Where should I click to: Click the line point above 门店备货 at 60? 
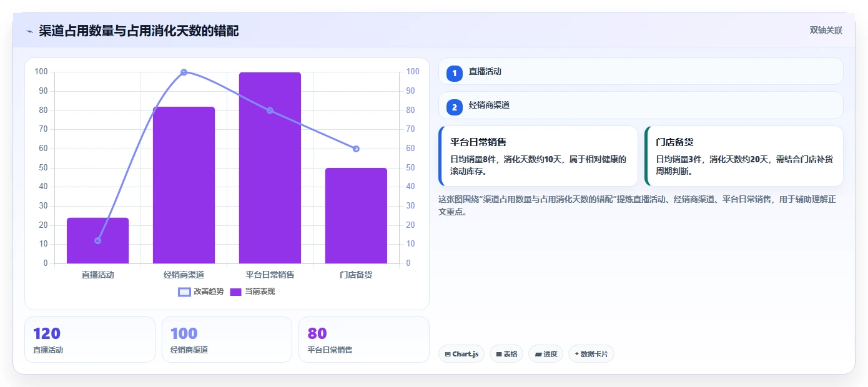pos(356,149)
